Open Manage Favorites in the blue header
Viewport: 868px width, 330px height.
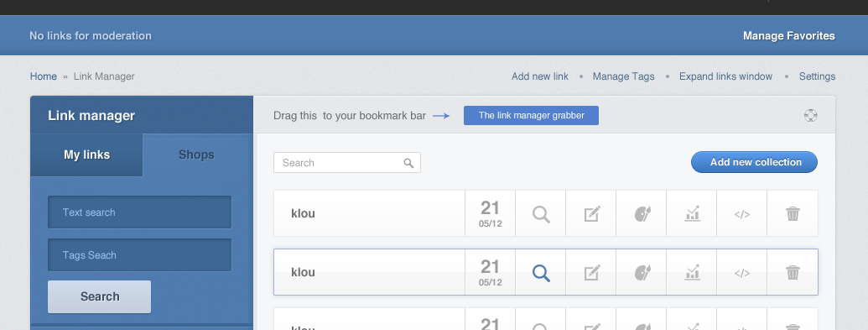coord(789,36)
